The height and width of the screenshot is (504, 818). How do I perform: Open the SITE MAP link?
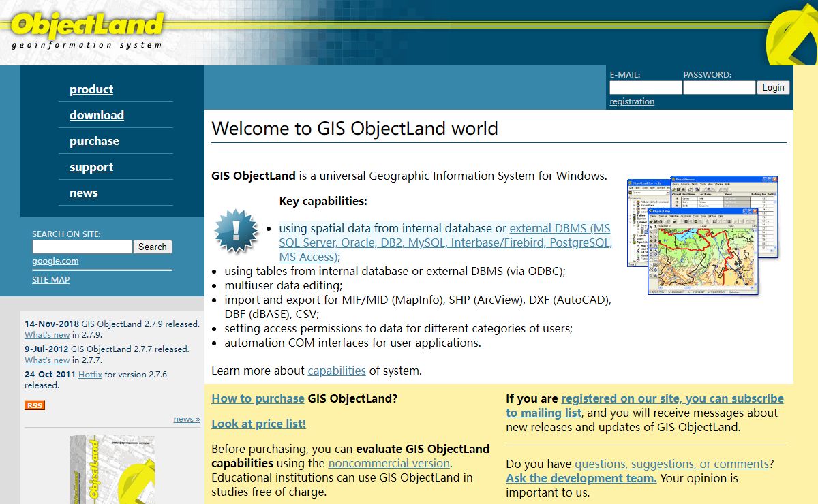[50, 280]
